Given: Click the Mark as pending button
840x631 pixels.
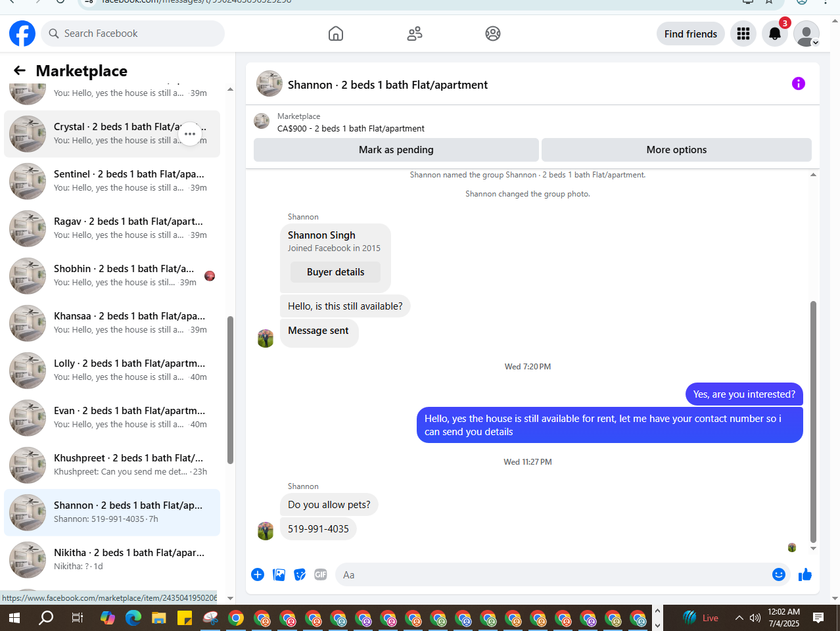Looking at the screenshot, I should (x=396, y=150).
